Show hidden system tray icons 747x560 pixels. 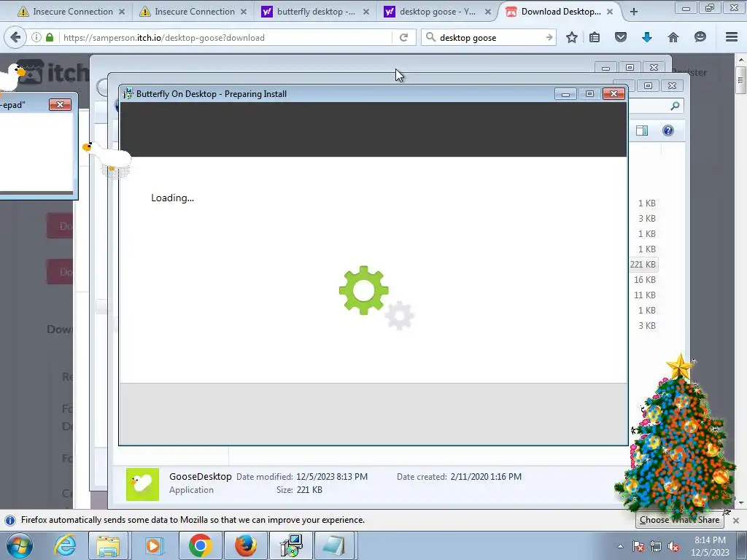click(x=620, y=546)
